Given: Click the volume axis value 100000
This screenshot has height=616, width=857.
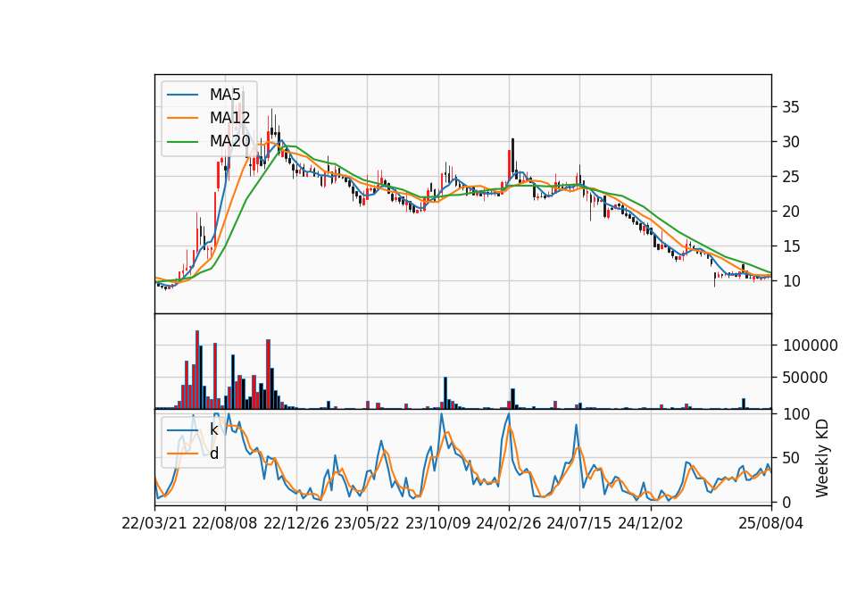Looking at the screenshot, I should point(811,345).
